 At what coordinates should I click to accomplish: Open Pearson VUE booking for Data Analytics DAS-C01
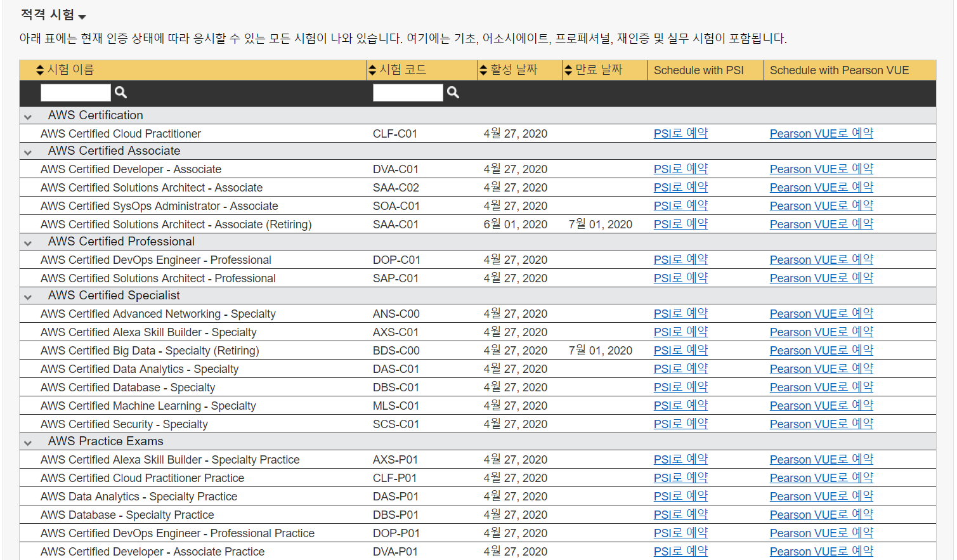click(821, 368)
